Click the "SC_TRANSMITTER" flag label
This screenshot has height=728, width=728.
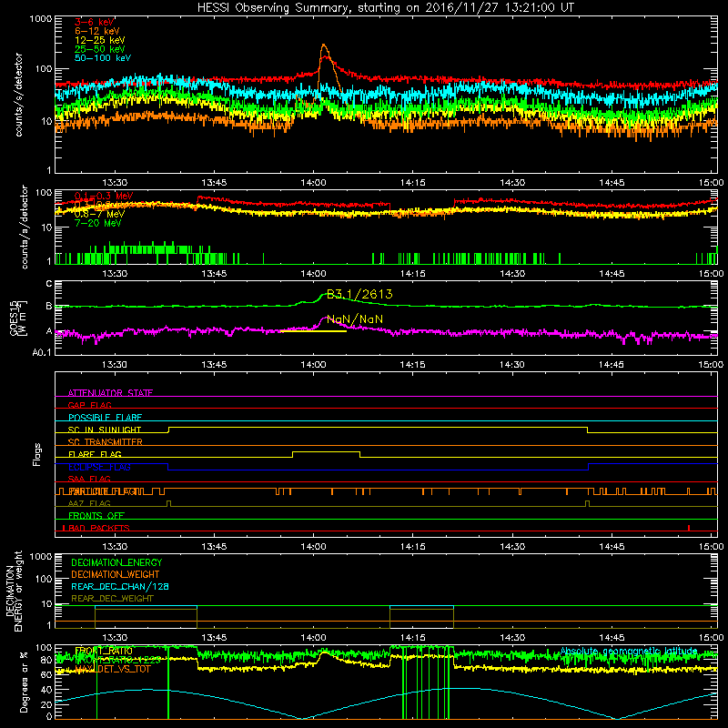click(x=106, y=441)
